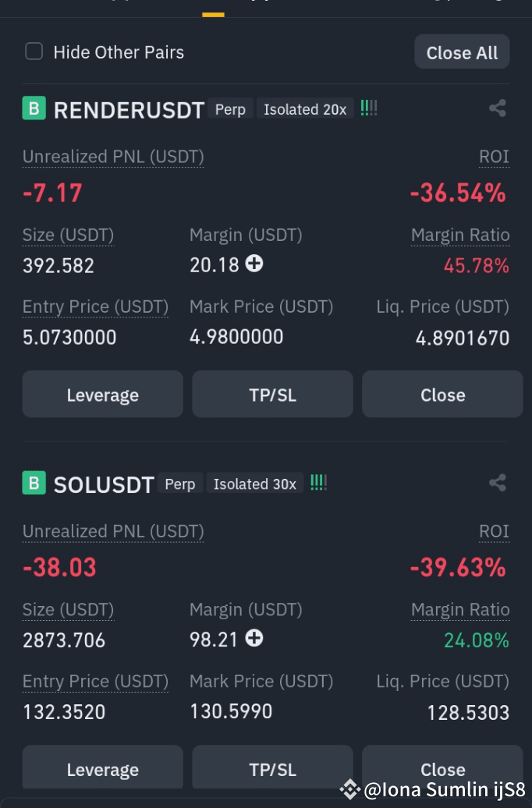Viewport: 532px width, 808px height.
Task: Adjust Leverage for SOLUSDT
Action: pos(102,769)
